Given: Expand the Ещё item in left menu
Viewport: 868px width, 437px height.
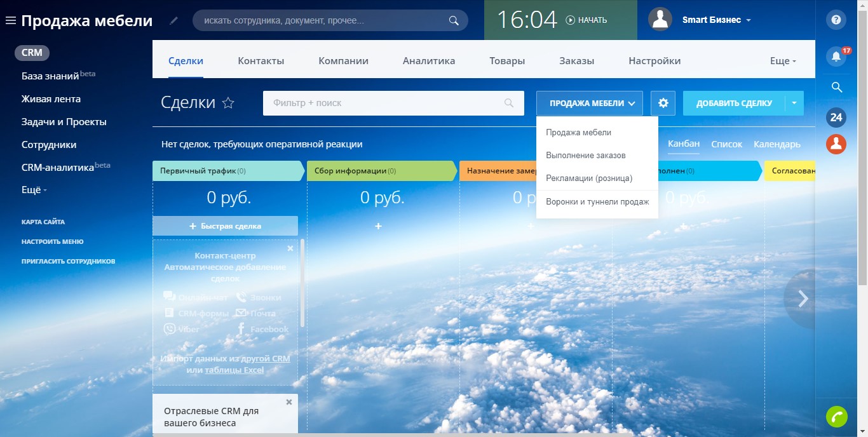Looking at the screenshot, I should (34, 190).
